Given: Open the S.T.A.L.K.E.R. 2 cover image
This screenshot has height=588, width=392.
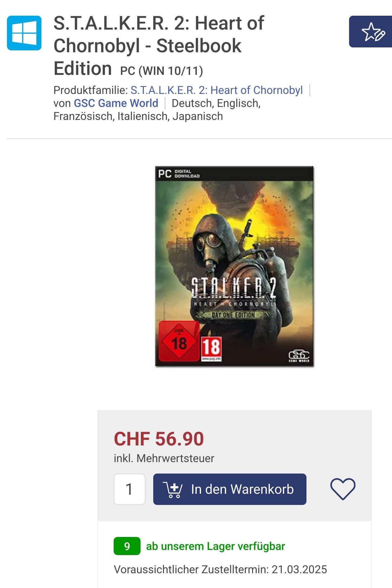Looking at the screenshot, I should point(234,266).
